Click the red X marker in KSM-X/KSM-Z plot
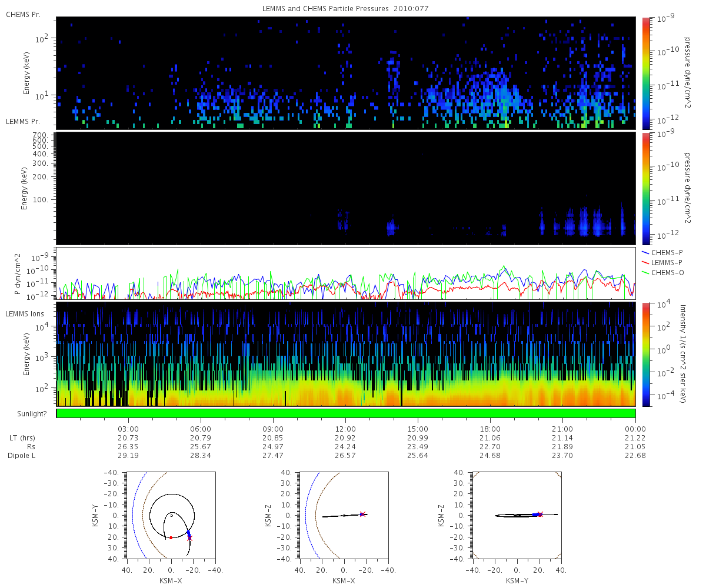The width and height of the screenshot is (706, 588). pyautogui.click(x=363, y=514)
